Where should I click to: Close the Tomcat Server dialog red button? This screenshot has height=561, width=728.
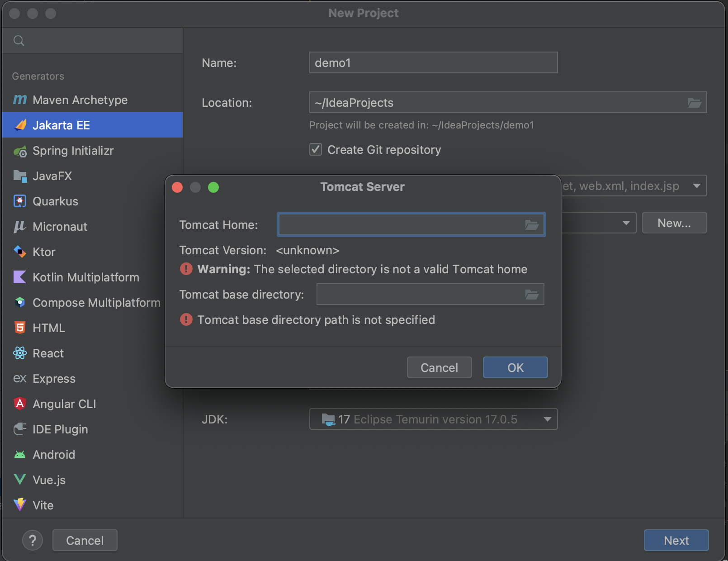(177, 187)
